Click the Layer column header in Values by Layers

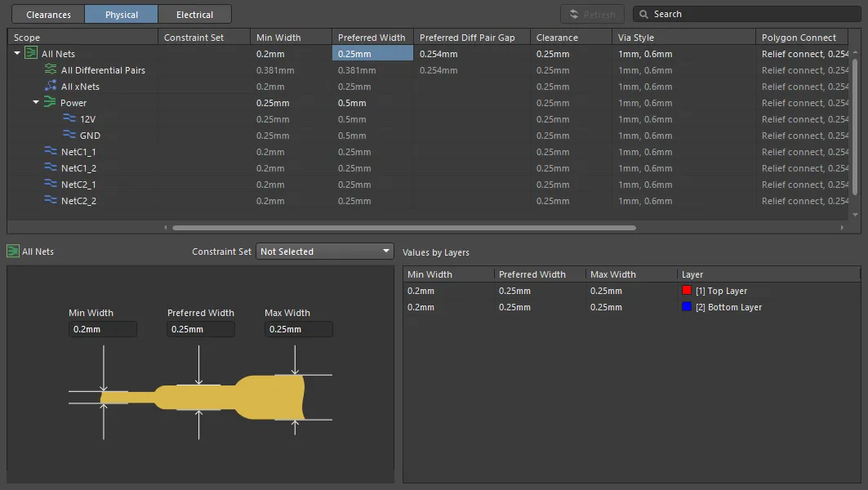pyautogui.click(x=768, y=274)
